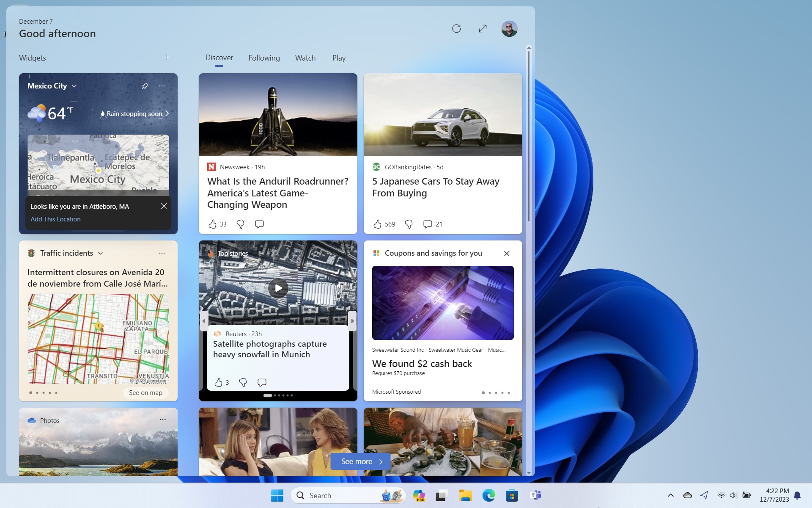Comment on the Anduril Roadrunner article
The width and height of the screenshot is (812, 508).
pos(259,224)
